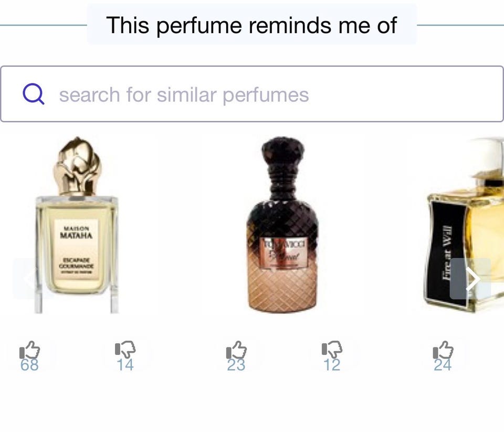Open the Maison Mataha Escapade Gourmande bottle
Viewport: 504px width, 432px height.
(77, 225)
